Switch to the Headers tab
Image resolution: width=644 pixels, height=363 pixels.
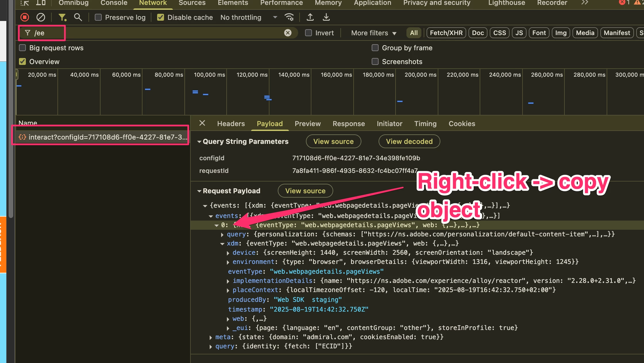(231, 123)
